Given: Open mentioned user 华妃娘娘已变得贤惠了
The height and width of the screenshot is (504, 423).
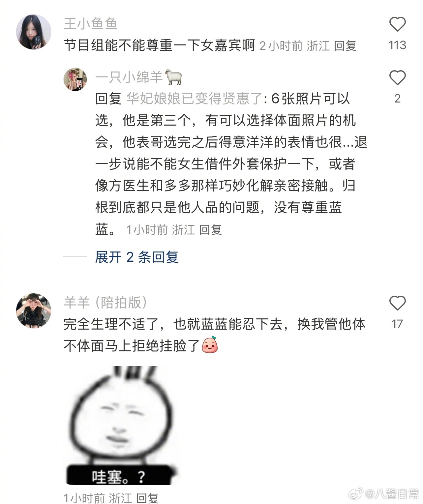Looking at the screenshot, I should 195,99.
